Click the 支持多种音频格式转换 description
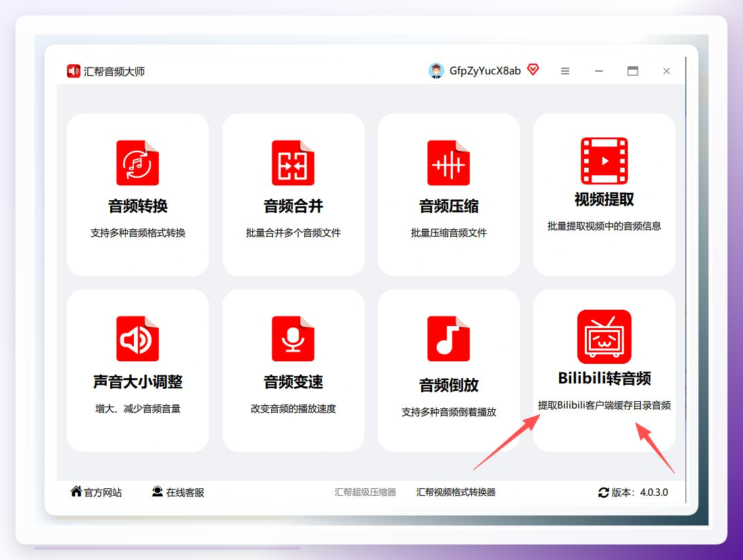743x560 pixels. pyautogui.click(x=137, y=233)
